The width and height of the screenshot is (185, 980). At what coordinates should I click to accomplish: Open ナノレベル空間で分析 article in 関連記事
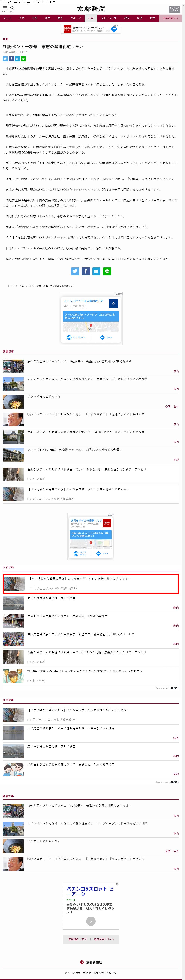tap(88, 379)
